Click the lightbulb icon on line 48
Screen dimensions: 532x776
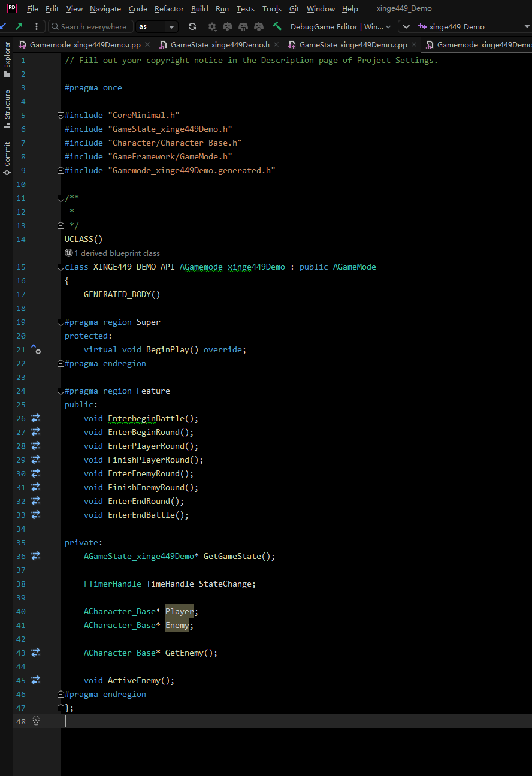click(x=36, y=721)
